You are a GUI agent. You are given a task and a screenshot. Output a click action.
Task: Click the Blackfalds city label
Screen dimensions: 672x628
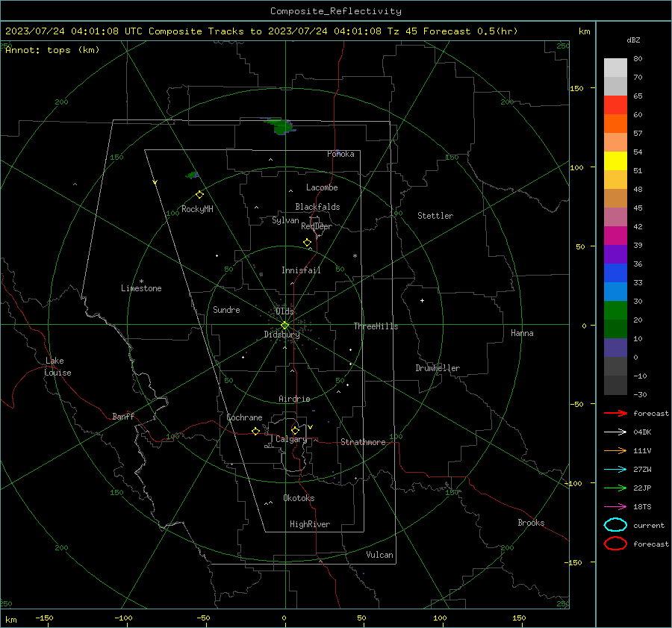pos(317,207)
